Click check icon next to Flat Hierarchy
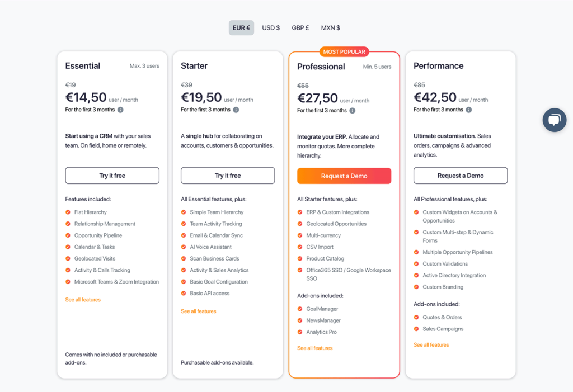Image resolution: width=573 pixels, height=392 pixels. (68, 212)
